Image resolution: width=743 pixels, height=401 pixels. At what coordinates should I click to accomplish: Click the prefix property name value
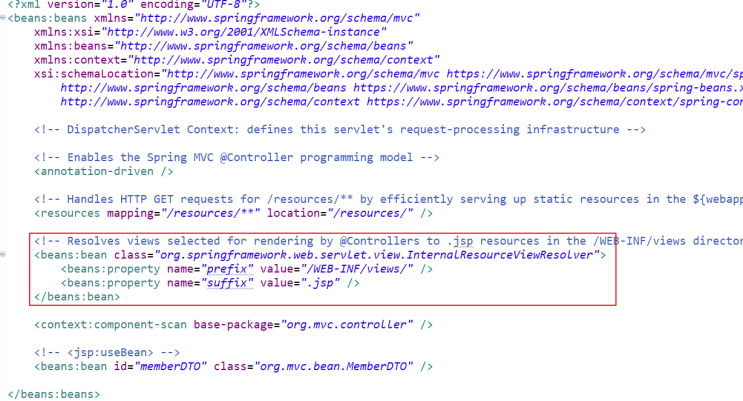pos(227,269)
